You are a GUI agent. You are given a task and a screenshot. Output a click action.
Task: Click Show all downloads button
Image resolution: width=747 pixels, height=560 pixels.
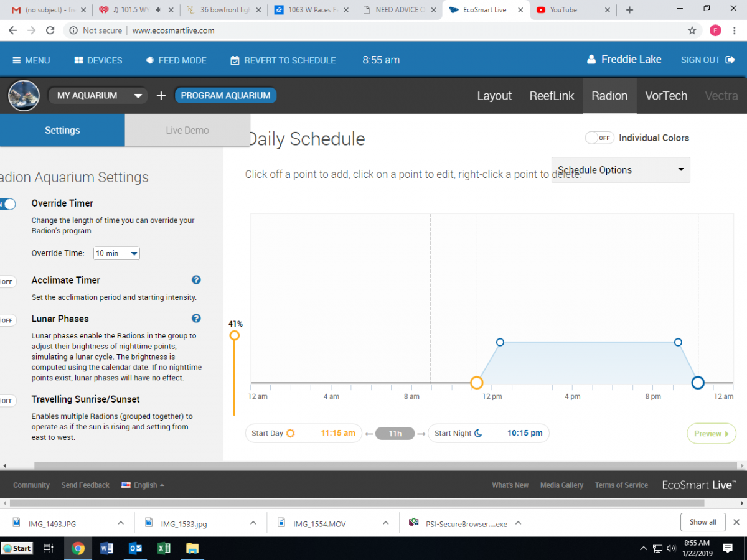click(x=703, y=522)
